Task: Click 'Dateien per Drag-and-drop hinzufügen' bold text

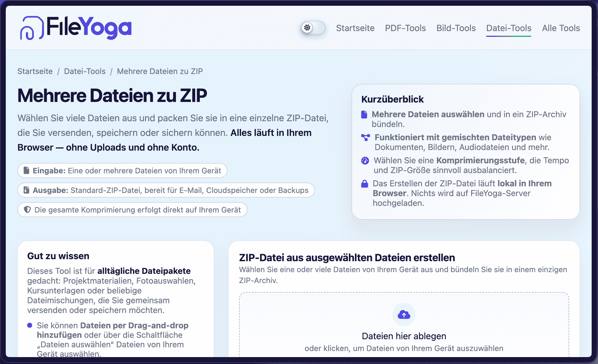Action: pyautogui.click(x=113, y=330)
